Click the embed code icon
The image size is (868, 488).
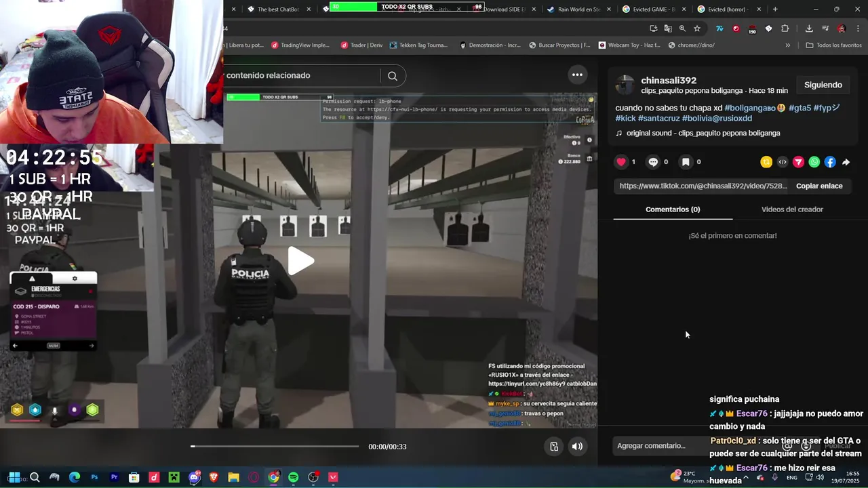click(x=783, y=162)
